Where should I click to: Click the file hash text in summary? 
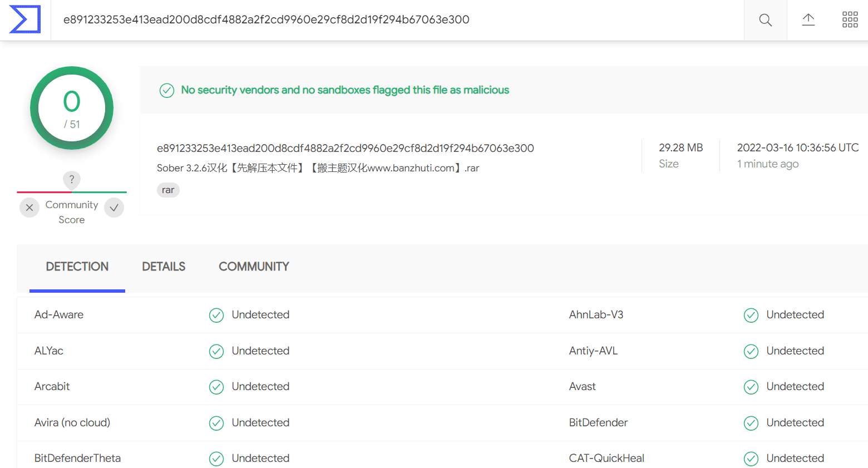346,148
